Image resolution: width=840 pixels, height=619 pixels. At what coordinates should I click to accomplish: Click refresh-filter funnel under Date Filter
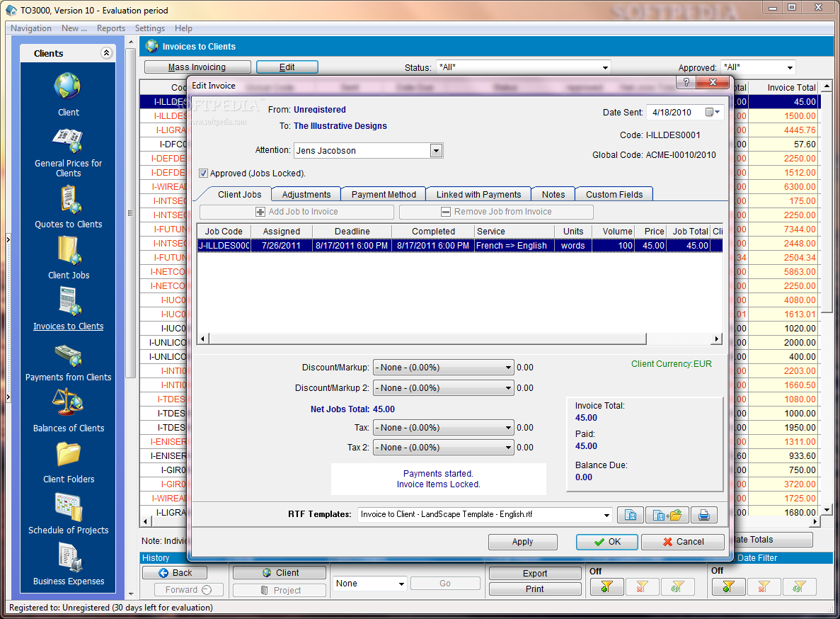tap(799, 587)
